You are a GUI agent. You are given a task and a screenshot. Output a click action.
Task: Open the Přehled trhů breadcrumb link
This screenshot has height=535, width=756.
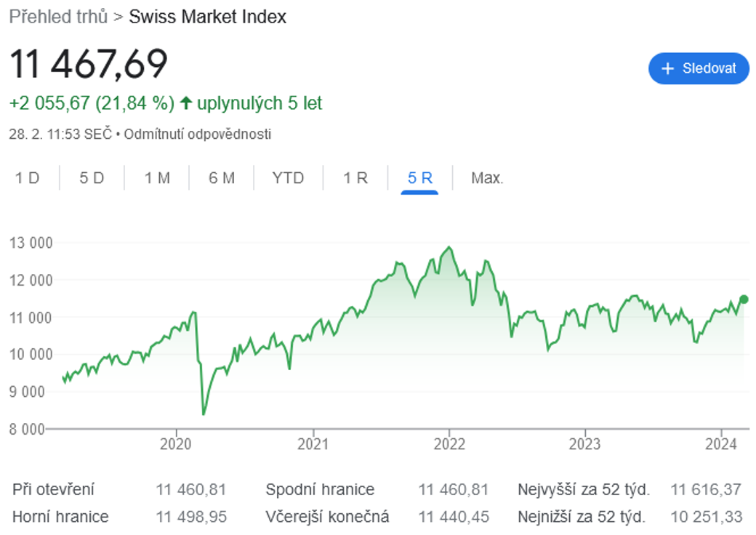[58, 17]
